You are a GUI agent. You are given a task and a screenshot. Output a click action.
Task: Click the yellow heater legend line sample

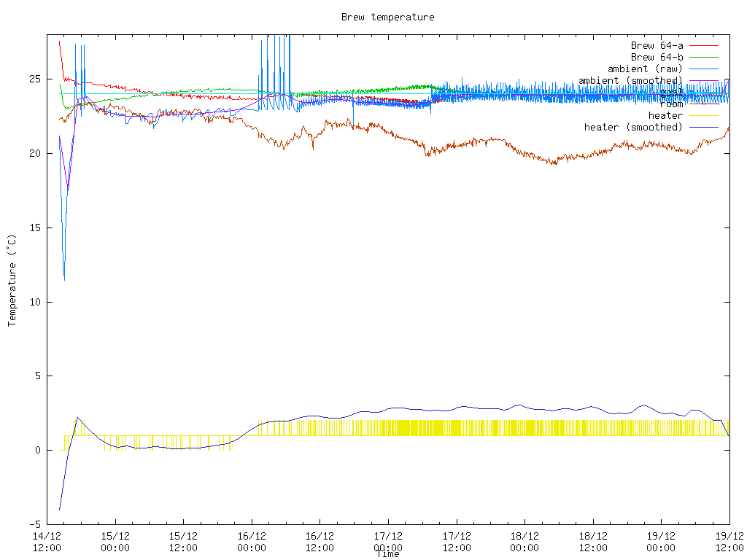(x=704, y=115)
